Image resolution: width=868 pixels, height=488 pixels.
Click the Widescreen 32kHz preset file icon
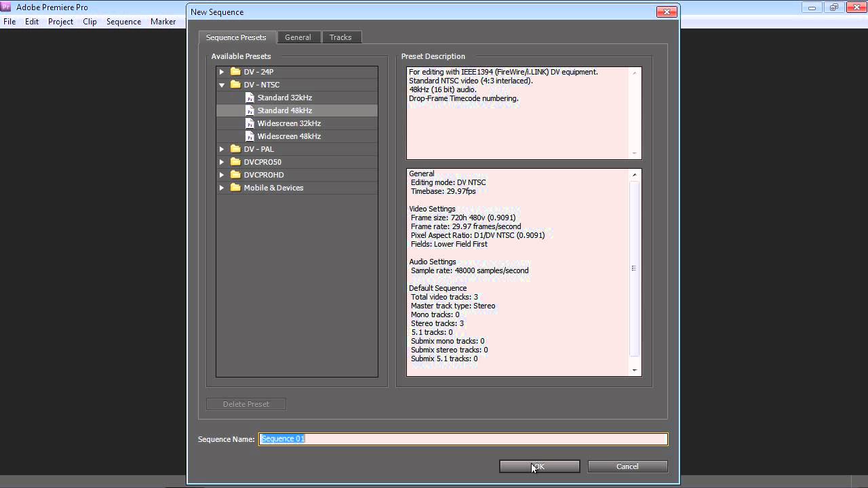[x=250, y=123]
